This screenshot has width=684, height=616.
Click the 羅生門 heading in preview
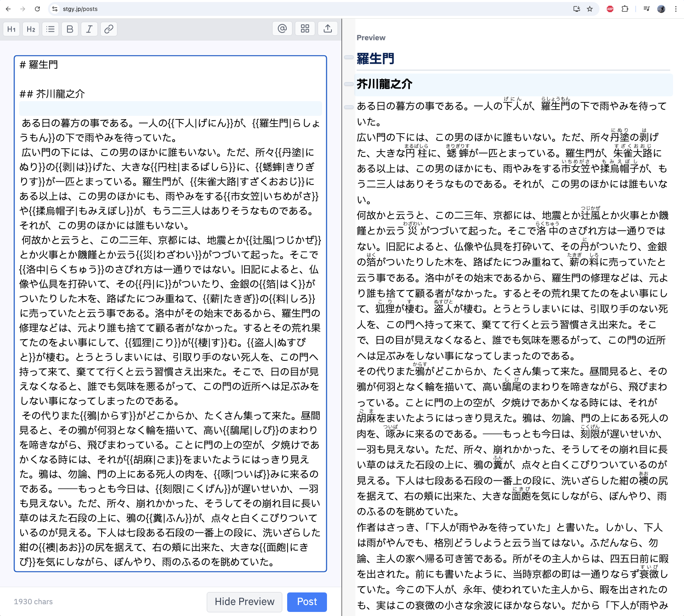tap(375, 59)
